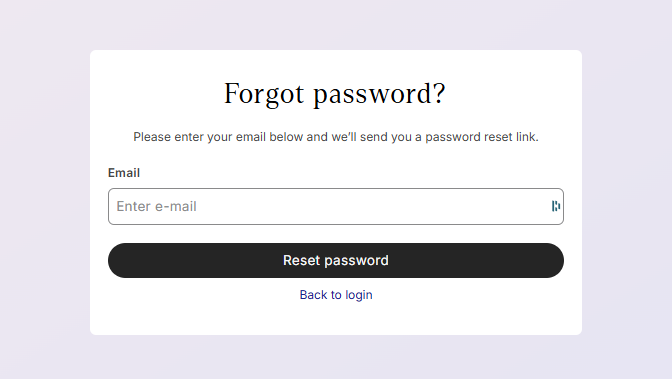Click the password manager autofill icon
Screen dimensions: 672x379
pos(555,206)
